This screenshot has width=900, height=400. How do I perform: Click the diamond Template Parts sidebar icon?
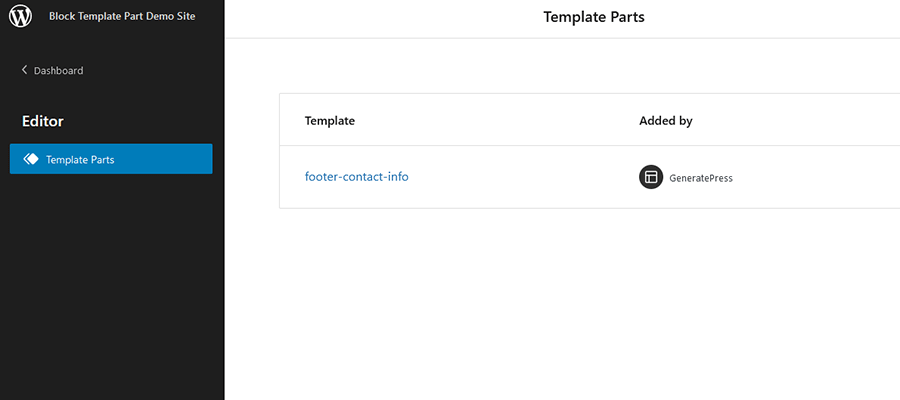[30, 159]
